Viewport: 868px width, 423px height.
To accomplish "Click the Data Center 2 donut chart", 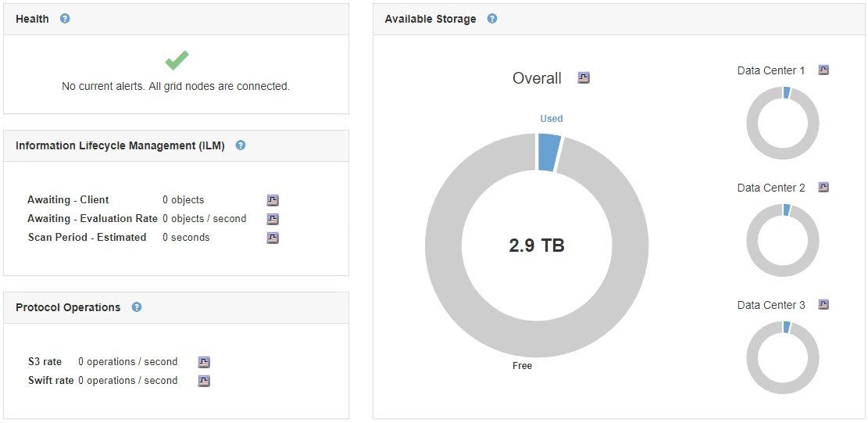I will pos(751,241).
